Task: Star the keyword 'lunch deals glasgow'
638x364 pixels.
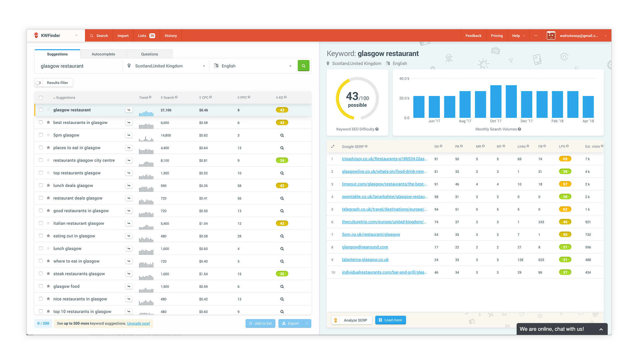Action: tap(48, 185)
